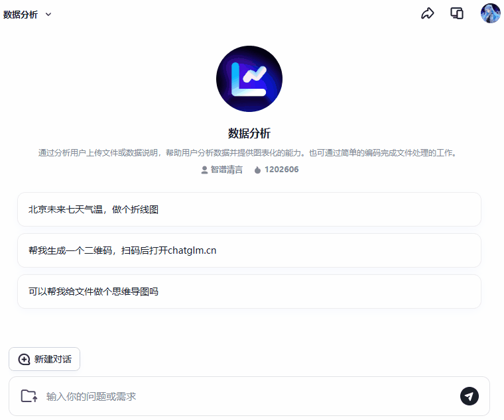Click the 智谱清言 author label
Screen dimensions: 504x420
coord(221,170)
